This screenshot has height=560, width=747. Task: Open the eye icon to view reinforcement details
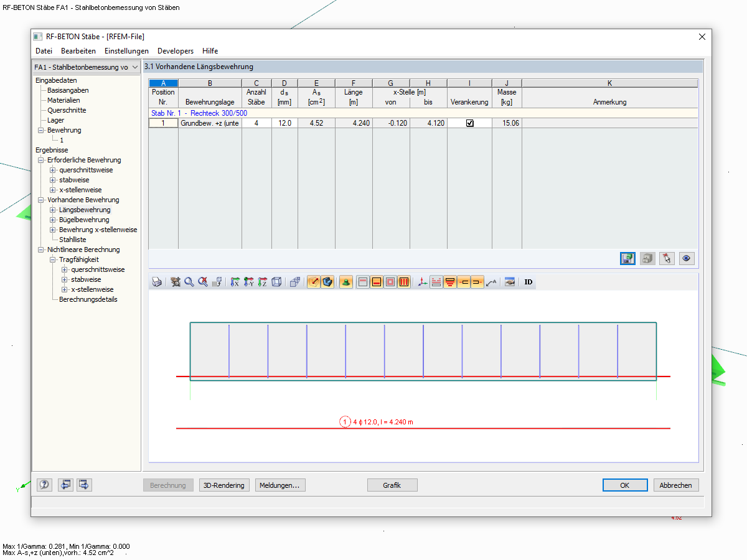687,258
